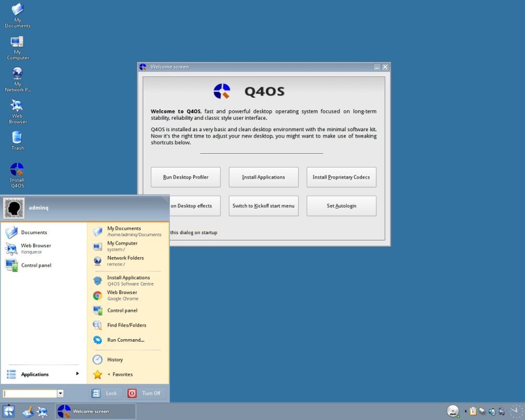The image size is (525, 420).
Task: Open My Network Places desktop icon
Action: pos(17,80)
